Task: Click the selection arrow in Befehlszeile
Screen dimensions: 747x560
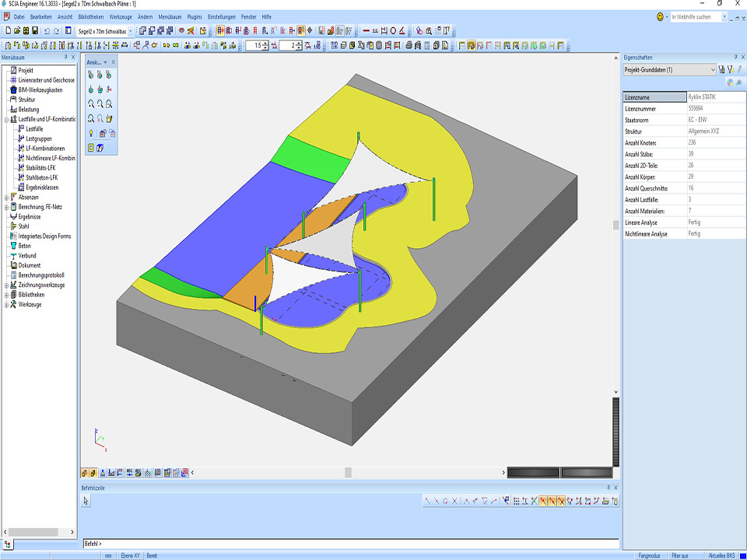Action: [86, 502]
